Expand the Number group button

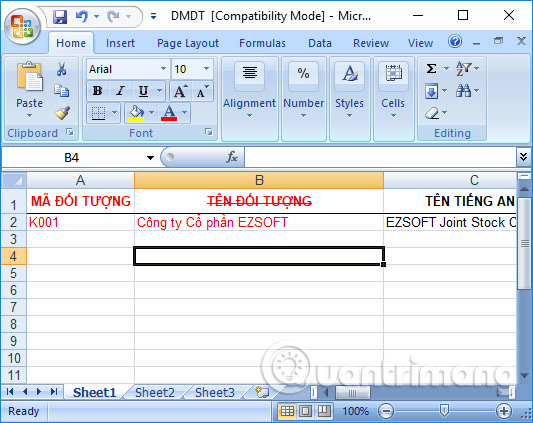coord(303,99)
